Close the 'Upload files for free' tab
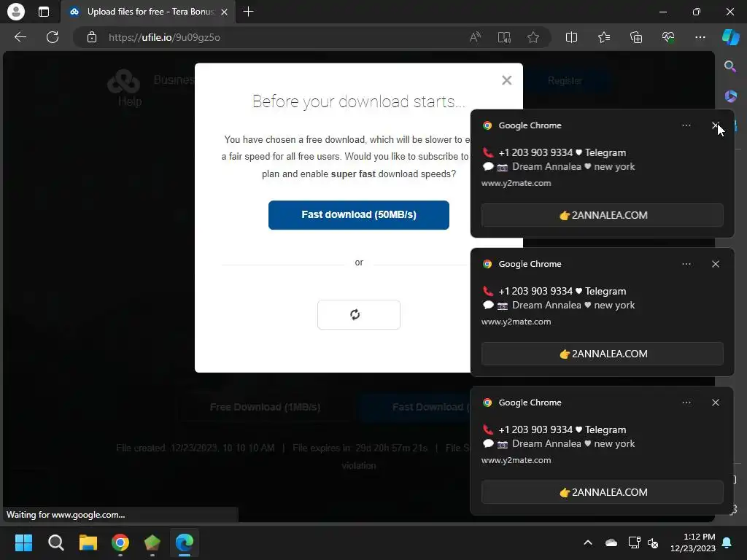The image size is (747, 560). tap(225, 12)
